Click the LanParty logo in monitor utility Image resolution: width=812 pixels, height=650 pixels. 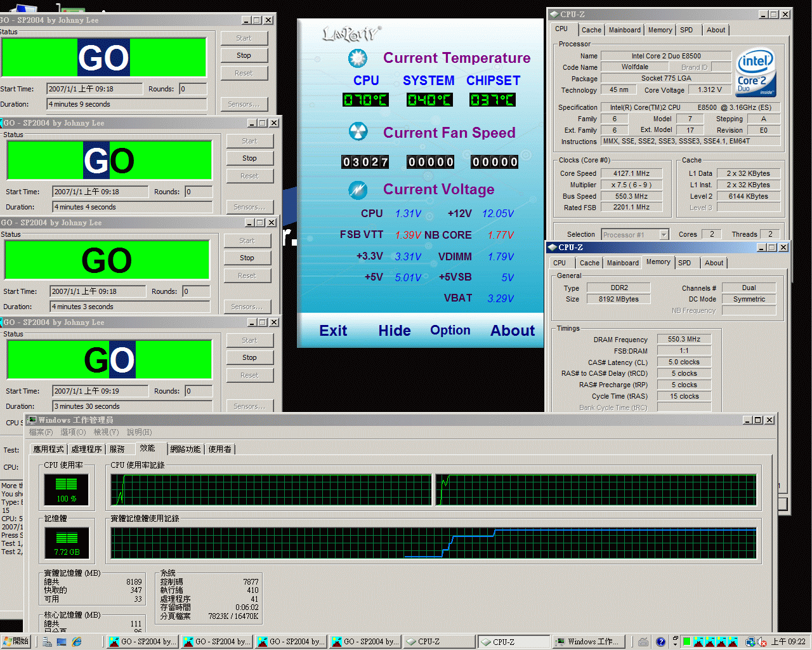351,33
